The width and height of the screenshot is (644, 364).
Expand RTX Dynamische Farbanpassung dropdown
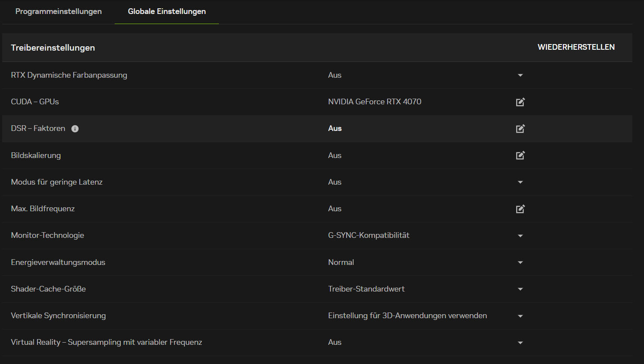pyautogui.click(x=520, y=76)
